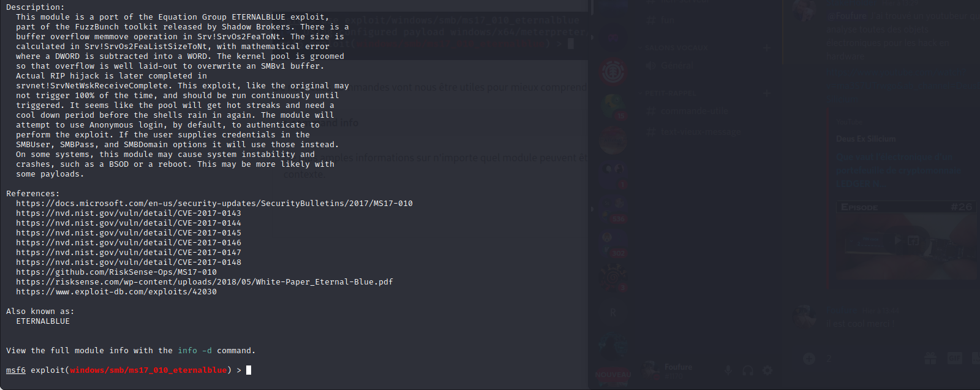Collapse the PETIT-RAPPEL category
Screen dimensions: 980x390
[x=671, y=93]
